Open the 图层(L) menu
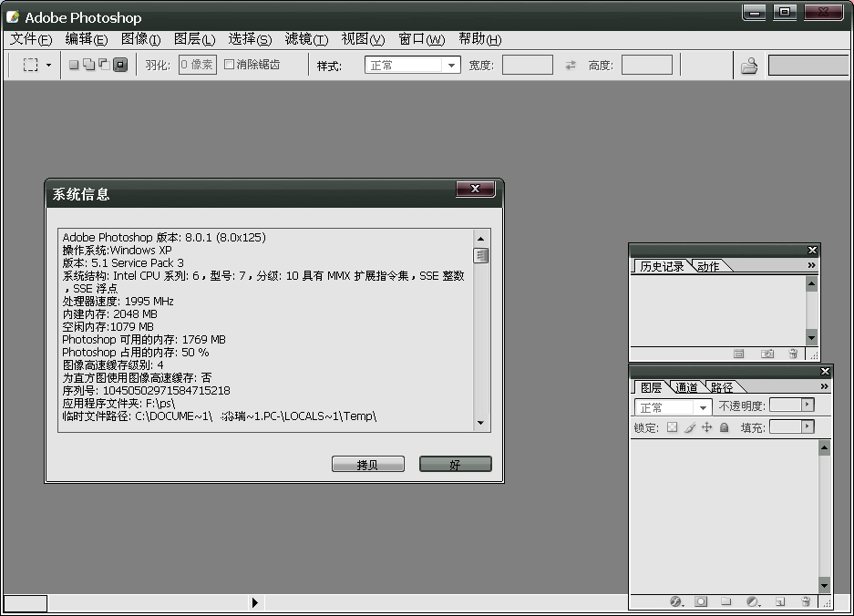Viewport: 854px width, 616px height. (194, 39)
